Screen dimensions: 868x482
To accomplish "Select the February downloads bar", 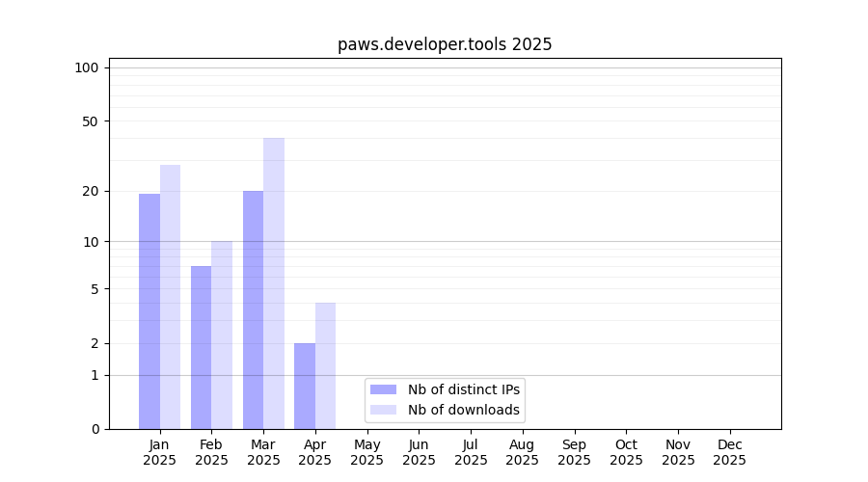I will point(222,335).
